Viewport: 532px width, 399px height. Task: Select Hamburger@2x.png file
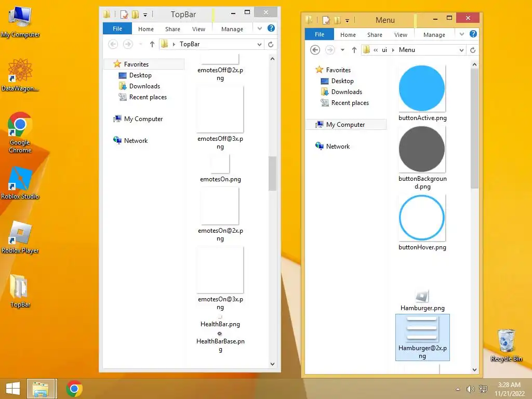[x=422, y=337]
